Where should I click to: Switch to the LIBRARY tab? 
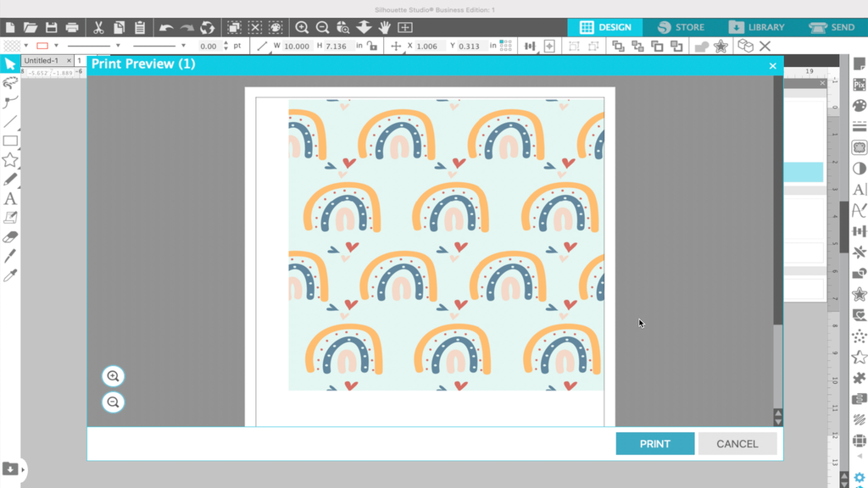click(x=757, y=26)
